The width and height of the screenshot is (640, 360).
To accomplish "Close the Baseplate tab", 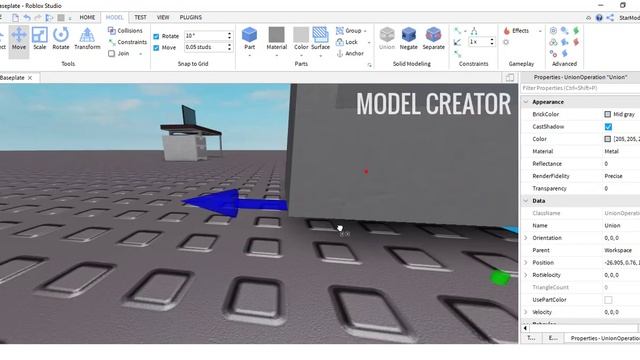I will click(x=30, y=78).
